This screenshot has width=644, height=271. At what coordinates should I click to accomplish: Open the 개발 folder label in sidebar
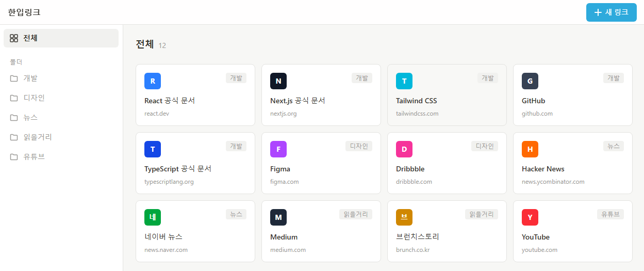(x=30, y=78)
